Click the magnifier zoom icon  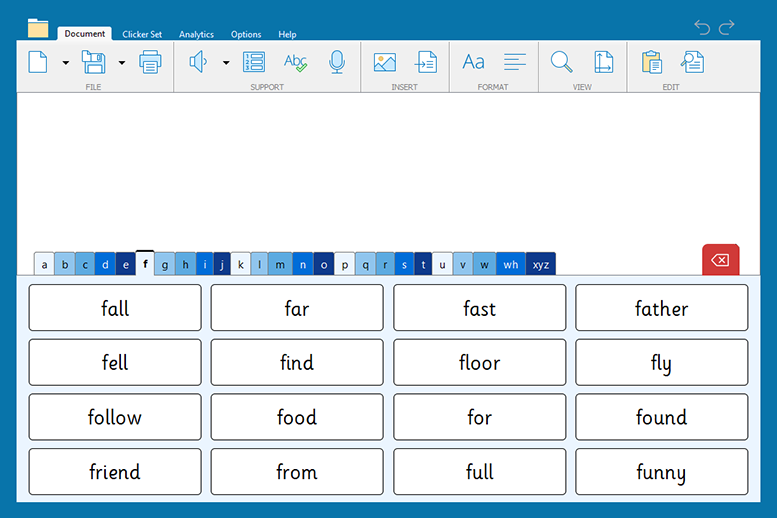click(x=562, y=62)
